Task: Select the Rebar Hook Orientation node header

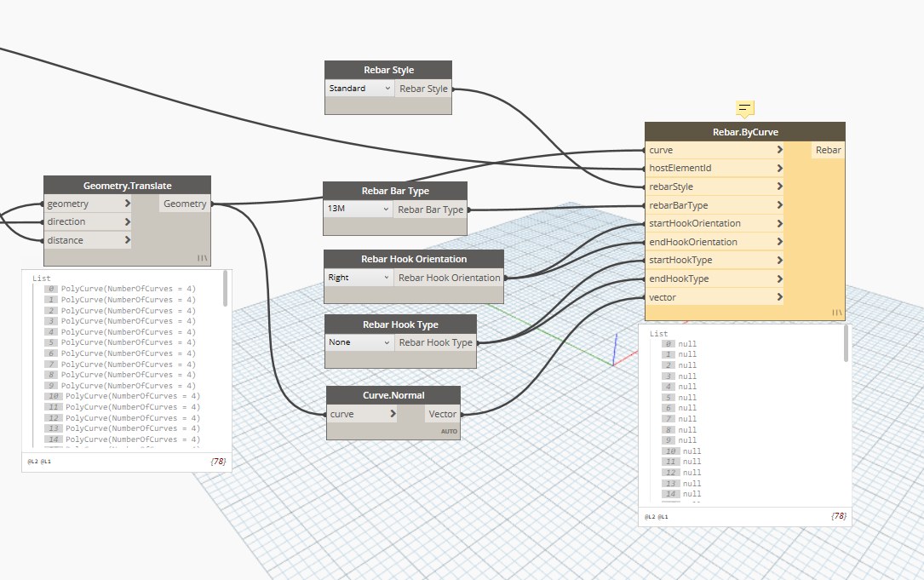Action: (x=414, y=259)
